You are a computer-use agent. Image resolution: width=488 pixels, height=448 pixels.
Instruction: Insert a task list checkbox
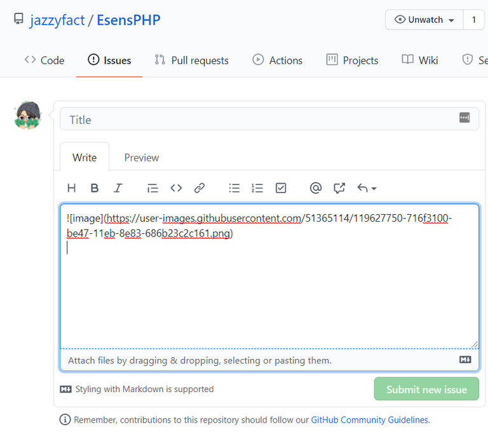click(281, 188)
